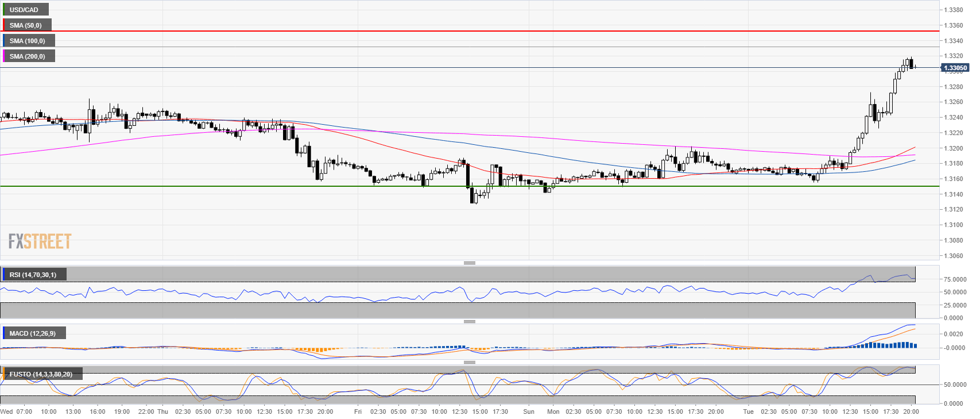Click resize handle between RSI and MACD panes
This screenshot has width=980, height=419.
coord(469,321)
